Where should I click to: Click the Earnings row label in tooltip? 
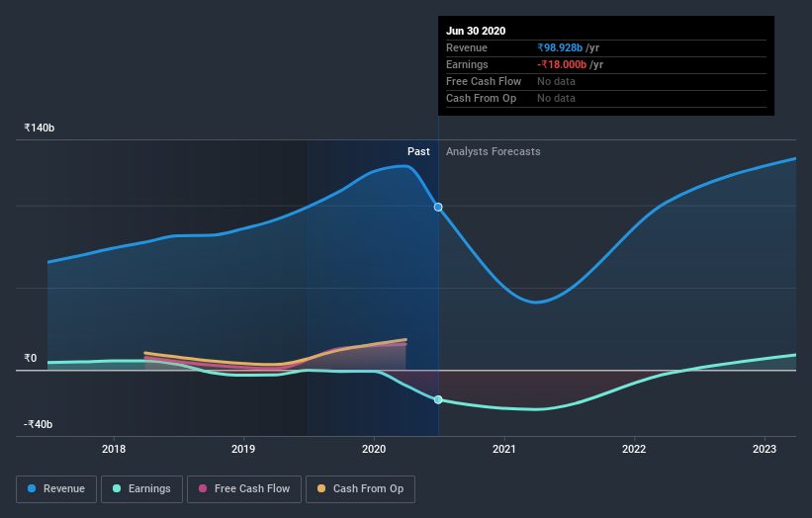pyautogui.click(x=467, y=64)
